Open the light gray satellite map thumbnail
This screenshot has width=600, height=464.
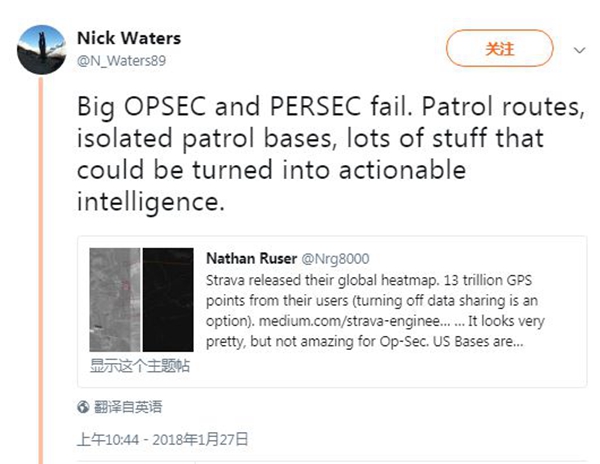tap(115, 299)
